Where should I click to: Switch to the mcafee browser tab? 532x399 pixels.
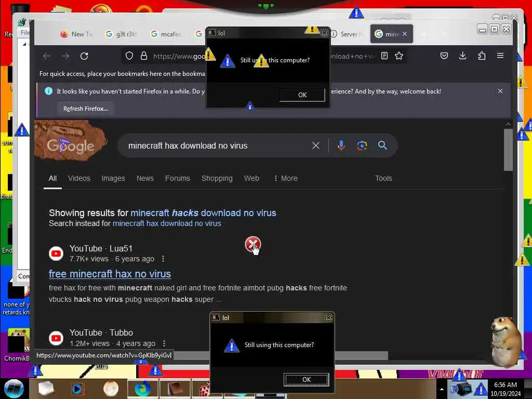166,34
